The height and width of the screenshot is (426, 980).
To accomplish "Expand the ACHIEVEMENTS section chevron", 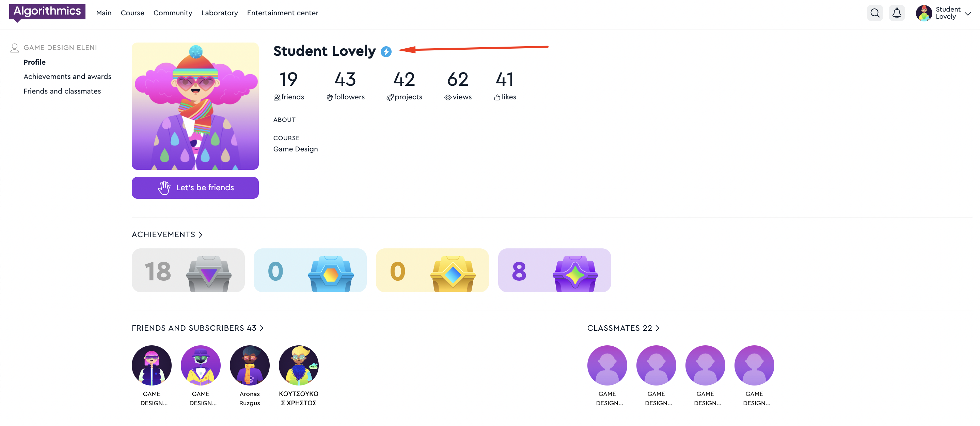I will 201,235.
